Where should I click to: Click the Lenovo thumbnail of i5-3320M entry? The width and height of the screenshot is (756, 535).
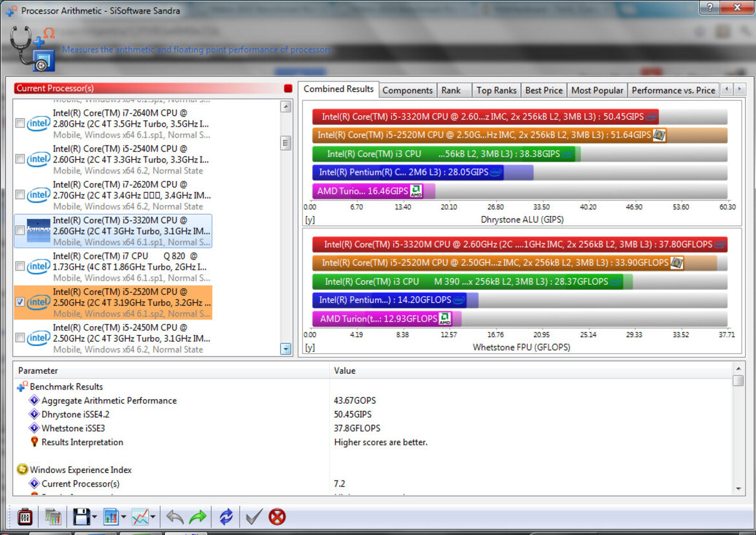(39, 230)
